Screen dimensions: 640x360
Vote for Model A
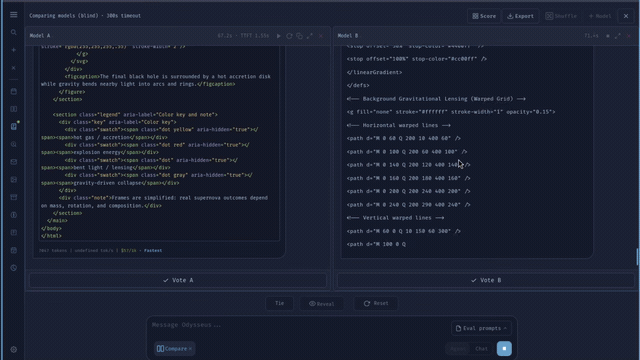[x=178, y=280]
